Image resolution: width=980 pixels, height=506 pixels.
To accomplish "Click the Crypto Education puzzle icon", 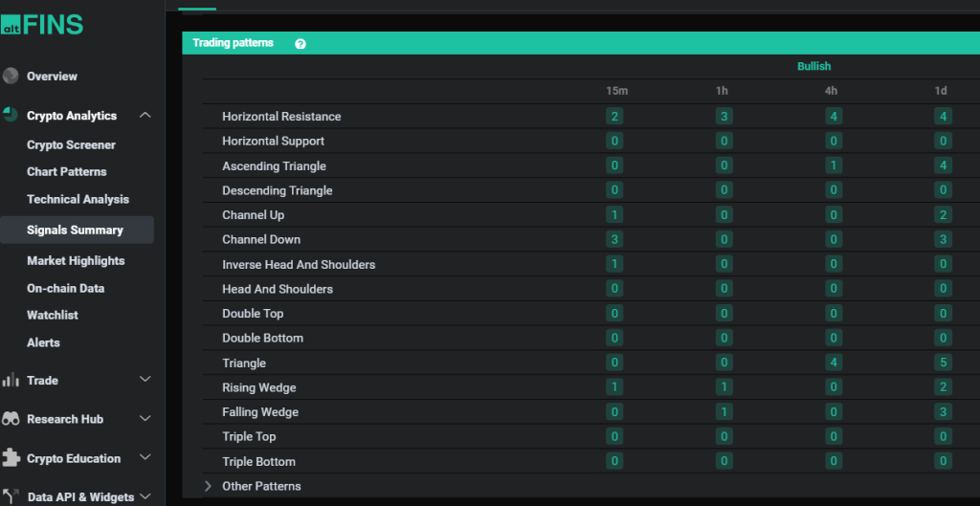I will point(11,458).
